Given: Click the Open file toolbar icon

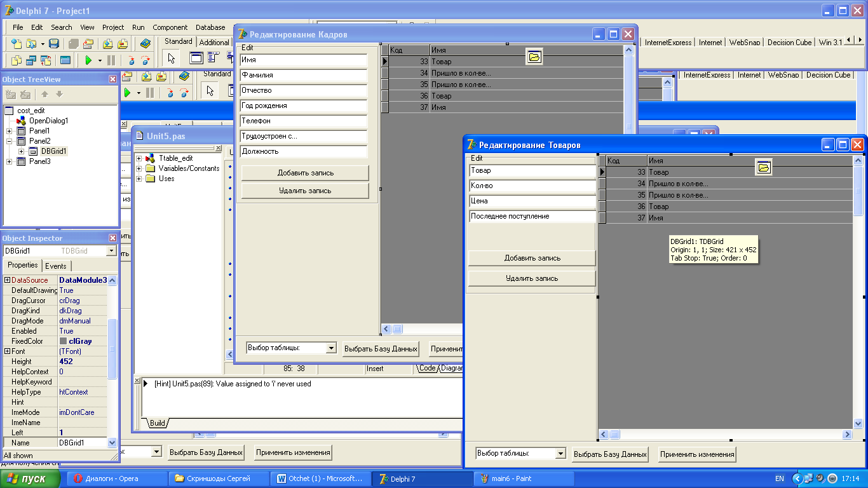Looking at the screenshot, I should [x=30, y=44].
